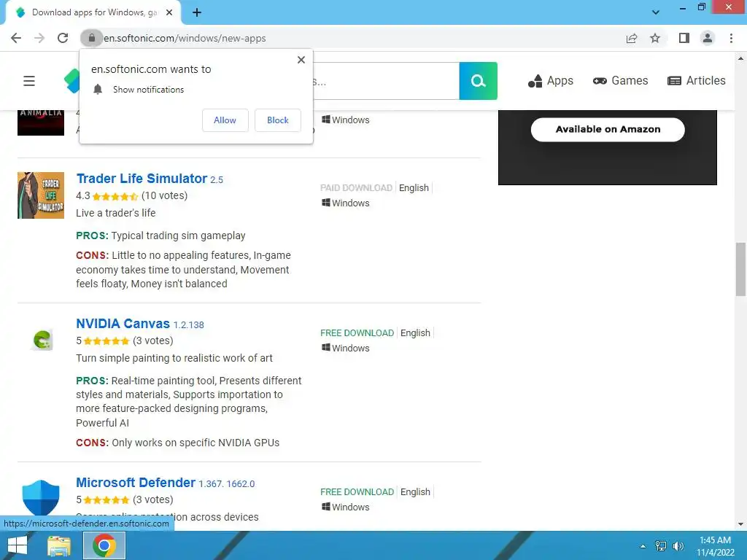The image size is (747, 560).
Task: Open the Windows Start menu
Action: (18, 545)
